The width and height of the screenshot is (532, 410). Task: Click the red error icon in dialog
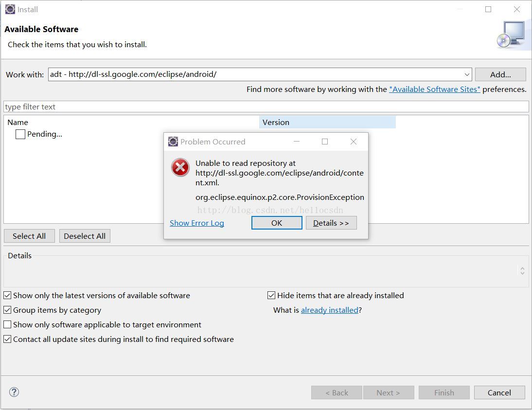[x=180, y=168]
